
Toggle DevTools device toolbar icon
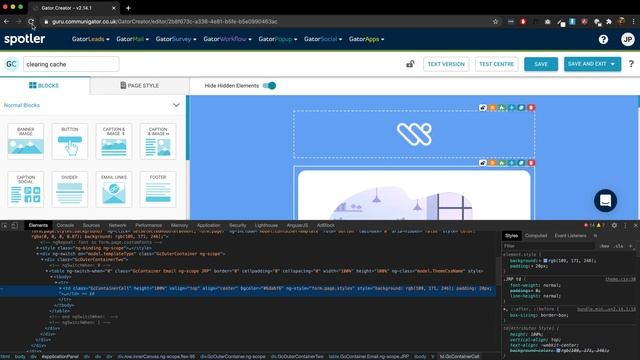14,225
